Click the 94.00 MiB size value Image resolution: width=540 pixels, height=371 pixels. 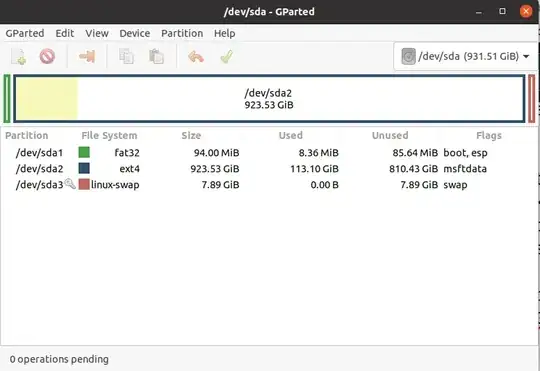click(217, 153)
